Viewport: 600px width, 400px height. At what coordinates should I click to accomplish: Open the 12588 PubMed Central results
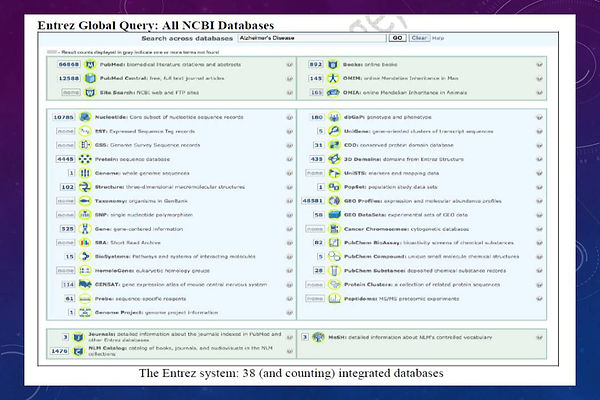pos(69,78)
